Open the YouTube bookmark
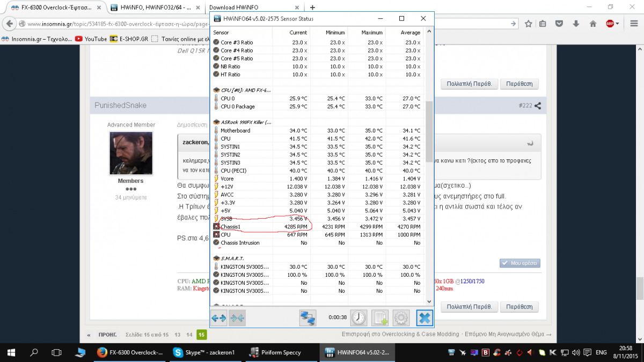Screen dimensions: 644x362 click(x=91, y=39)
